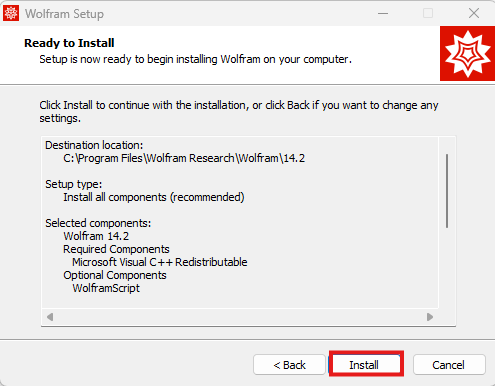Screen dimensions: 495x386
Task: Click the red Wolfram spikey logo
Action: click(x=467, y=53)
